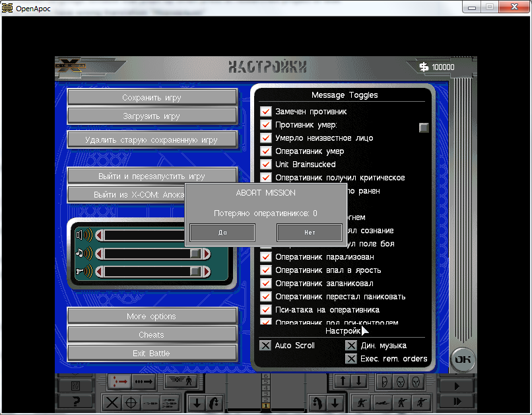Viewport: 532px width, 415px height.
Task: Click the weapon sound volume slider handle
Action: 195,272
